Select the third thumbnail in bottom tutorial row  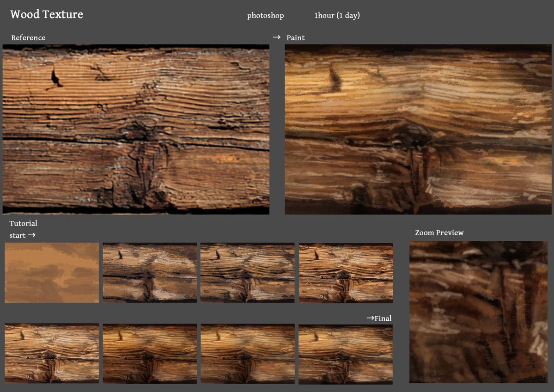(247, 353)
